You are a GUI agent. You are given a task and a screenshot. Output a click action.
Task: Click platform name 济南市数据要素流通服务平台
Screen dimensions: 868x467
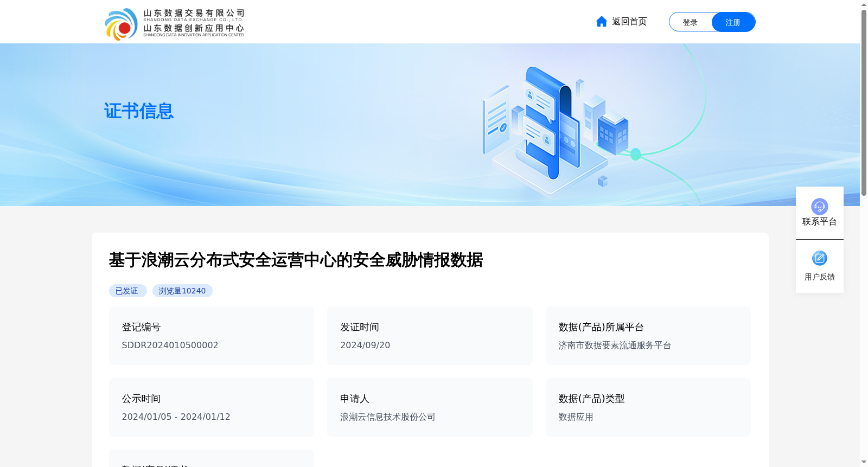[615, 346]
